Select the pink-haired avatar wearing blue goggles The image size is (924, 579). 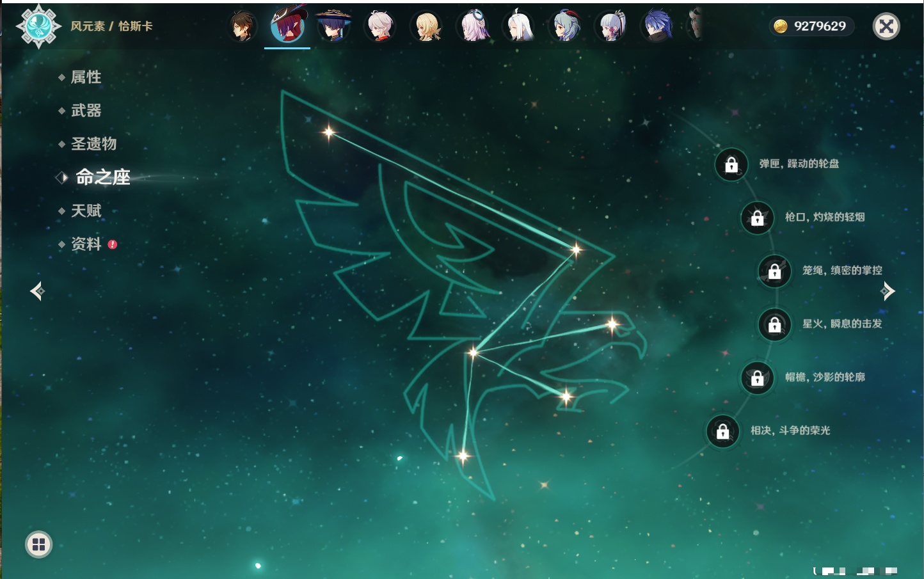coord(473,26)
